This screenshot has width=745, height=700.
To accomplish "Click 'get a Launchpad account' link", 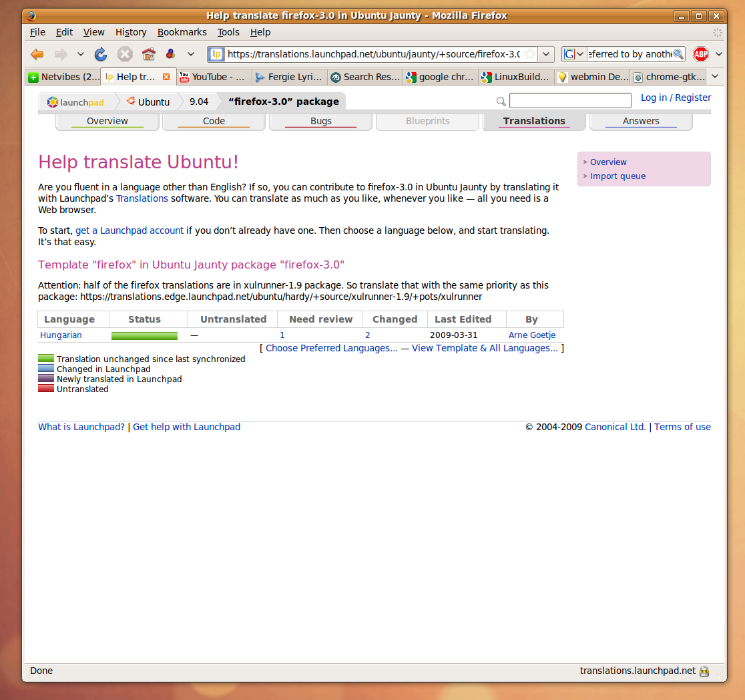I will point(130,230).
